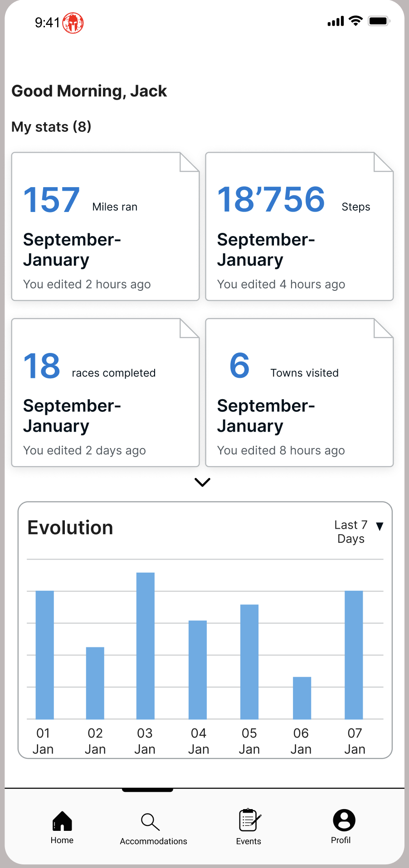Tap the Home house icon
409x868 pixels.
(62, 821)
